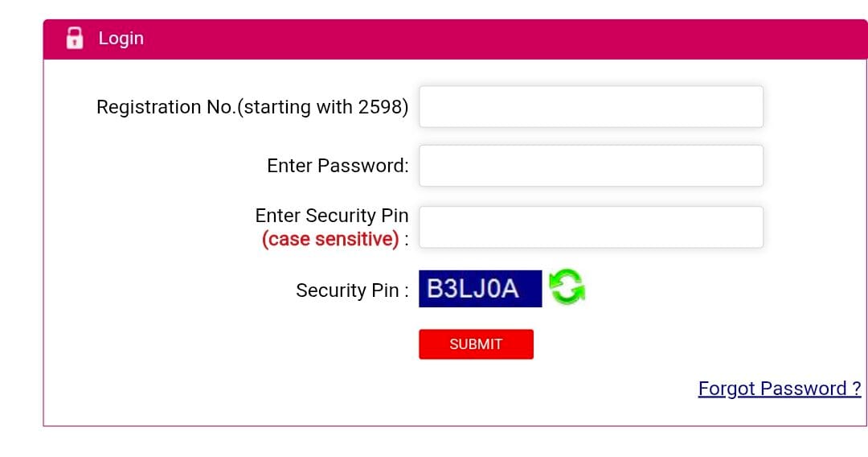The image size is (868, 457).
Task: Click the Registration No. input field
Action: [x=591, y=107]
